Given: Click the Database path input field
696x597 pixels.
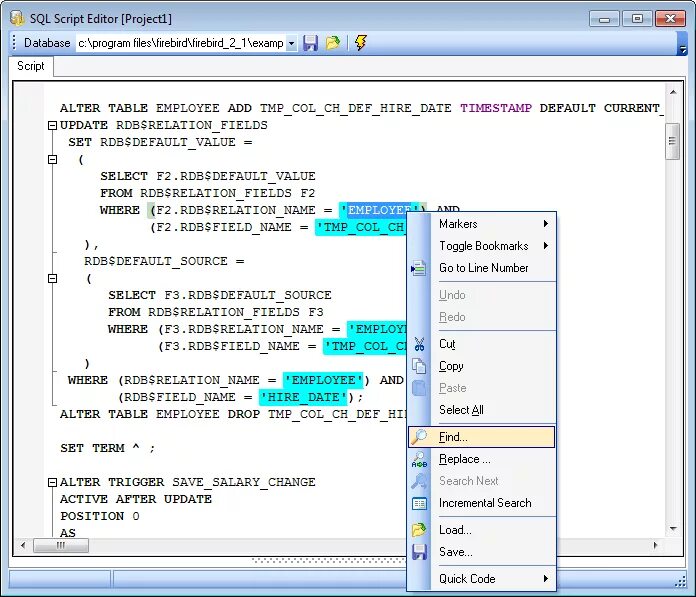Looking at the screenshot, I should (x=181, y=43).
